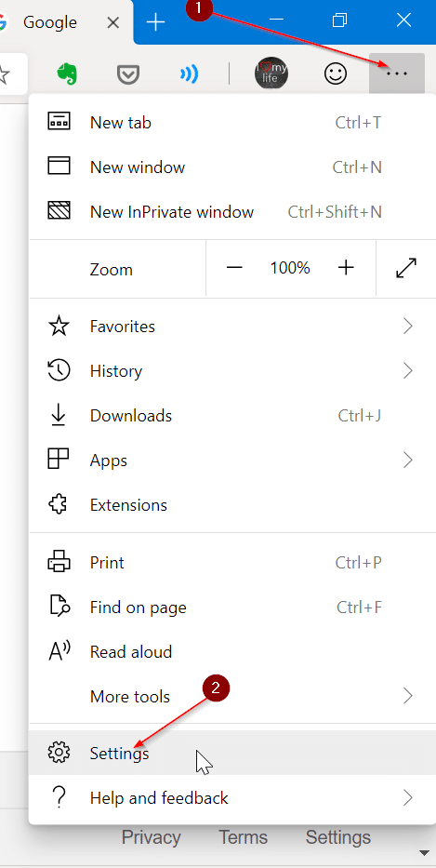Click the Zoom label
The height and width of the screenshot is (868, 436).
[x=112, y=270]
